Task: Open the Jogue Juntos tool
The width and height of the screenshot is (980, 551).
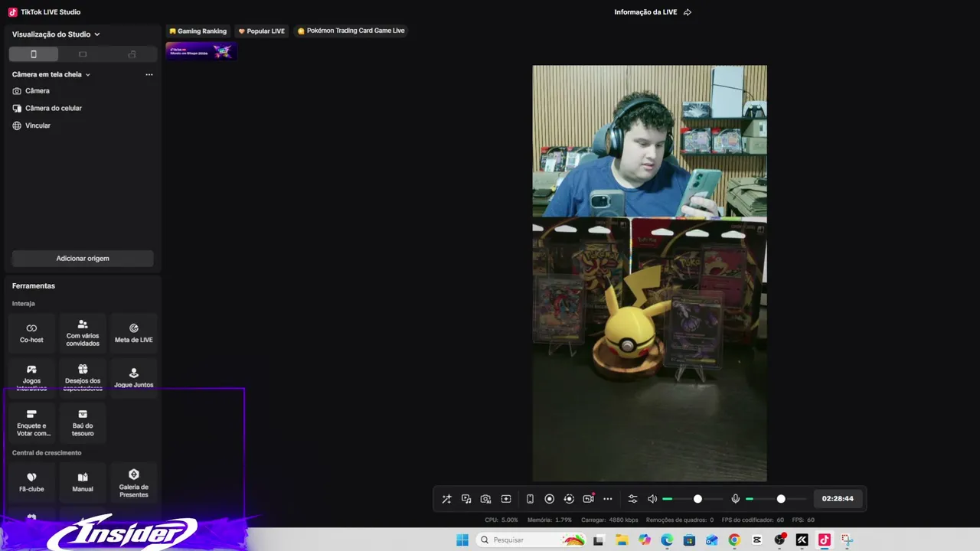Action: click(134, 377)
